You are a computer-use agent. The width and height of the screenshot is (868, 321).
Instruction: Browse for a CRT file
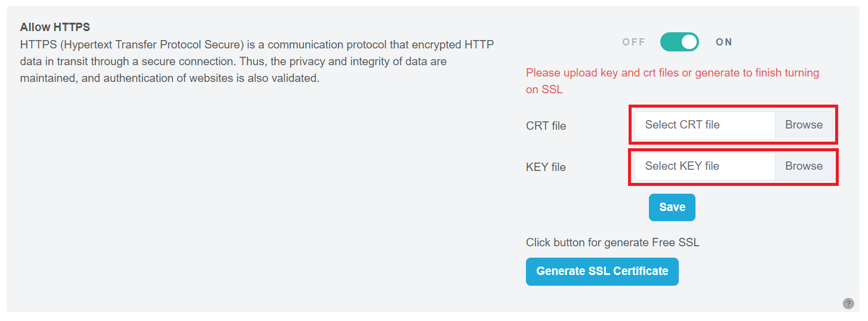coord(804,125)
